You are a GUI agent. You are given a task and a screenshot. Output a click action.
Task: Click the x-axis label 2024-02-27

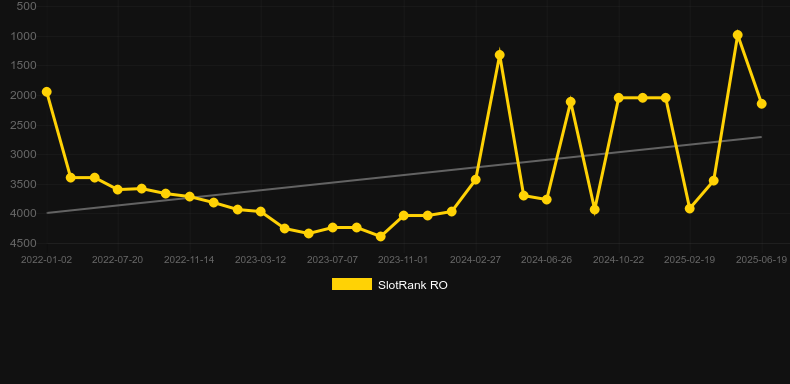tap(475, 260)
